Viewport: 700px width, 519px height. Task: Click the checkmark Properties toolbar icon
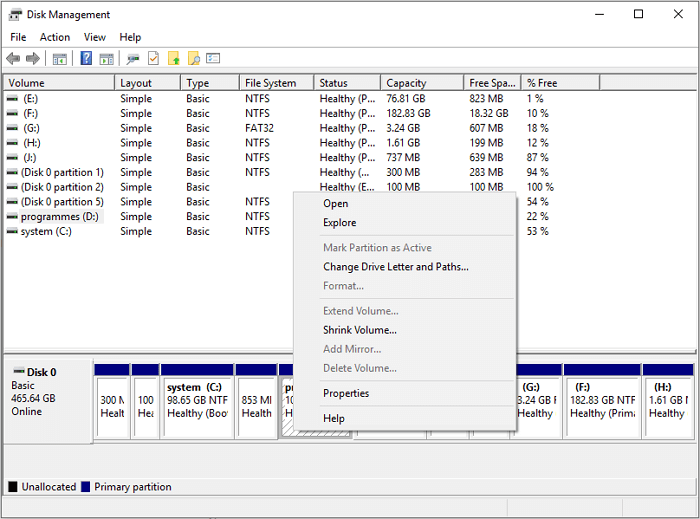(153, 59)
